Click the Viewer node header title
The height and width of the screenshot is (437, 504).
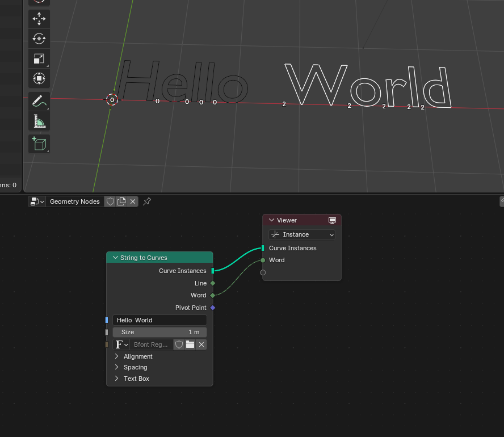(x=287, y=220)
